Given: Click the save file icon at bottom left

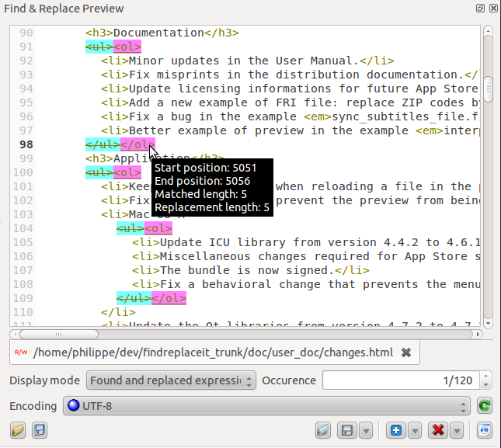Looking at the screenshot, I should click(x=40, y=430).
